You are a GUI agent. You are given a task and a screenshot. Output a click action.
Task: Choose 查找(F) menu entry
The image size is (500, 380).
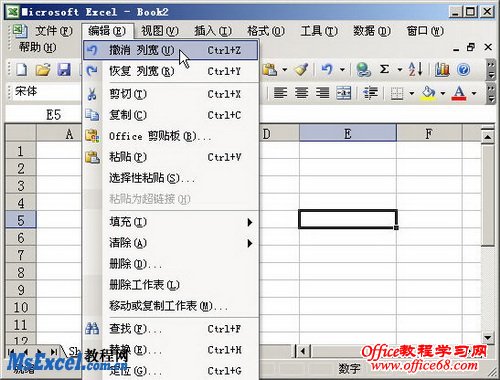point(170,329)
